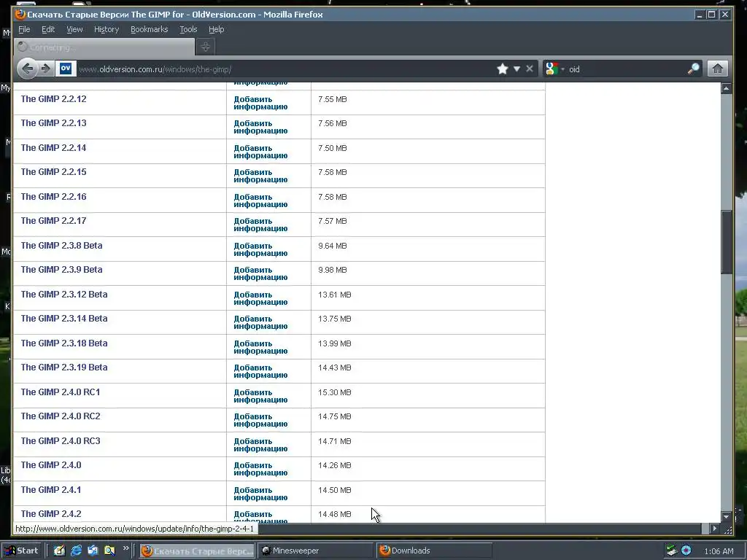Open The GIMP 2.2.16 link
This screenshot has height=560, width=747.
click(53, 197)
